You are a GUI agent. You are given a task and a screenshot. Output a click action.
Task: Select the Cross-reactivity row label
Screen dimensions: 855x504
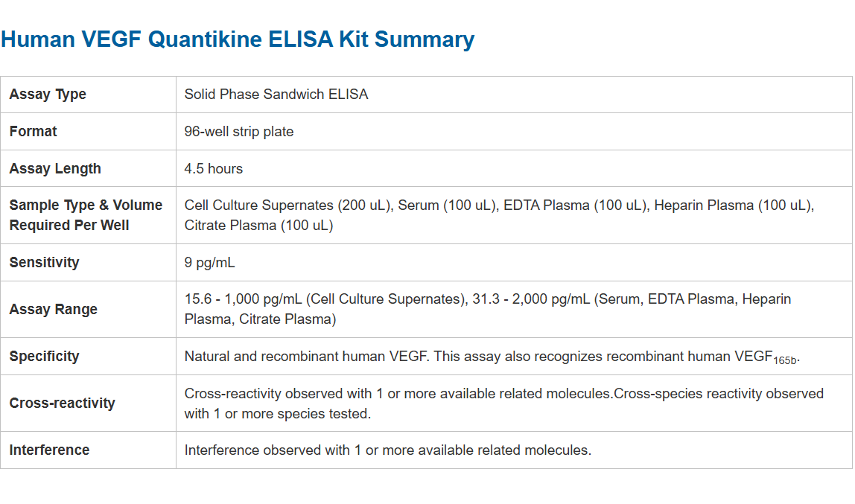click(63, 403)
